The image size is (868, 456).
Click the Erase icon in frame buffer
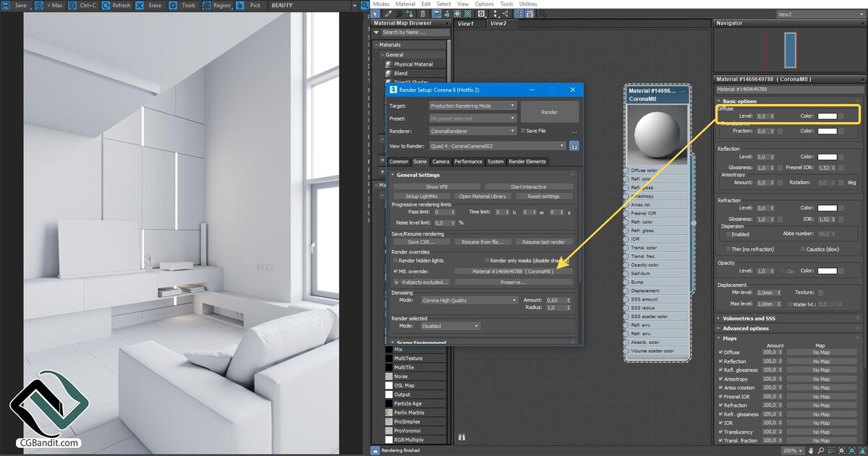click(x=140, y=5)
